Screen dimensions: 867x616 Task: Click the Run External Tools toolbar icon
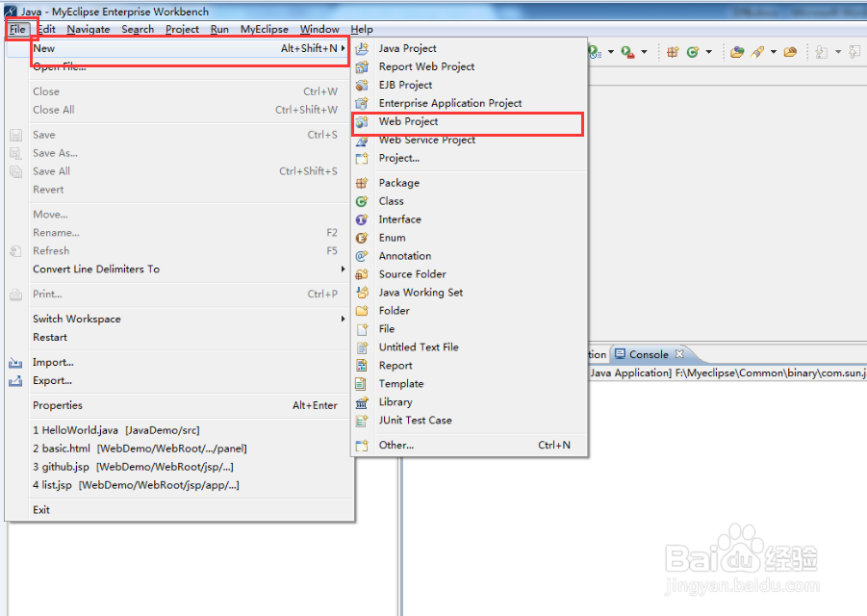[627, 52]
